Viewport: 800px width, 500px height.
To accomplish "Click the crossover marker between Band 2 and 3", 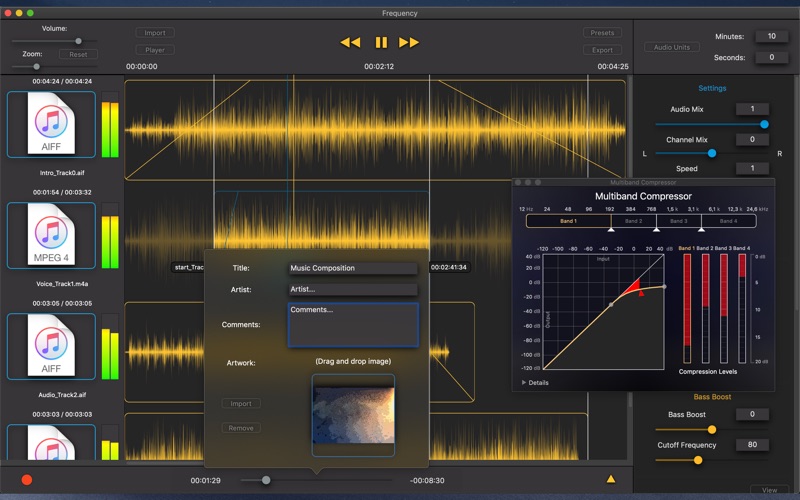I will [x=657, y=230].
